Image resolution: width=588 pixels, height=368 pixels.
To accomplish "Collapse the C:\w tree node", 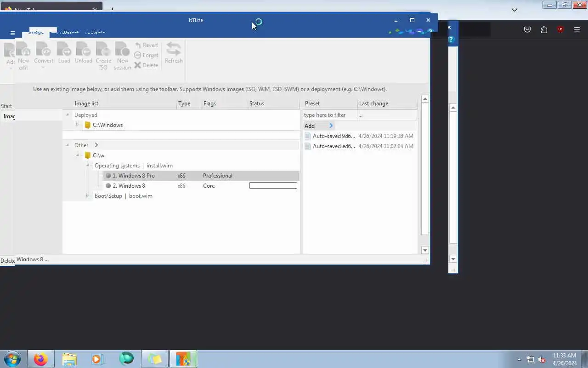I will (x=78, y=155).
